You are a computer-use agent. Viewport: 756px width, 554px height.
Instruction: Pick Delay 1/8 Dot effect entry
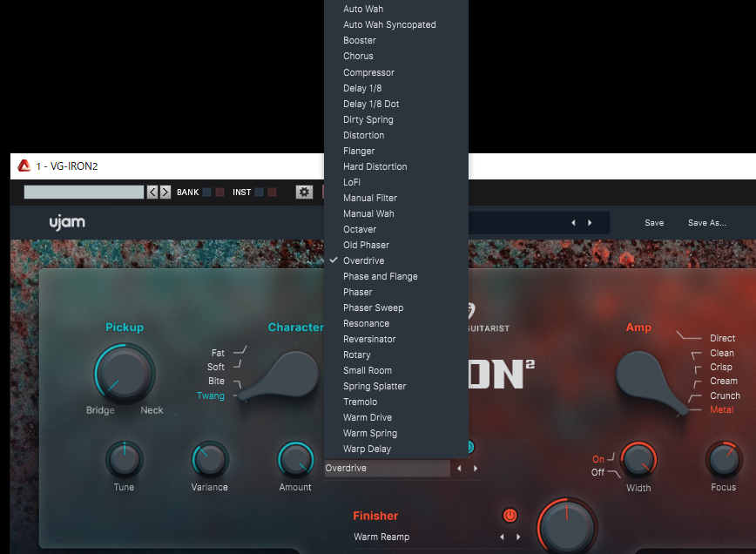click(395, 104)
